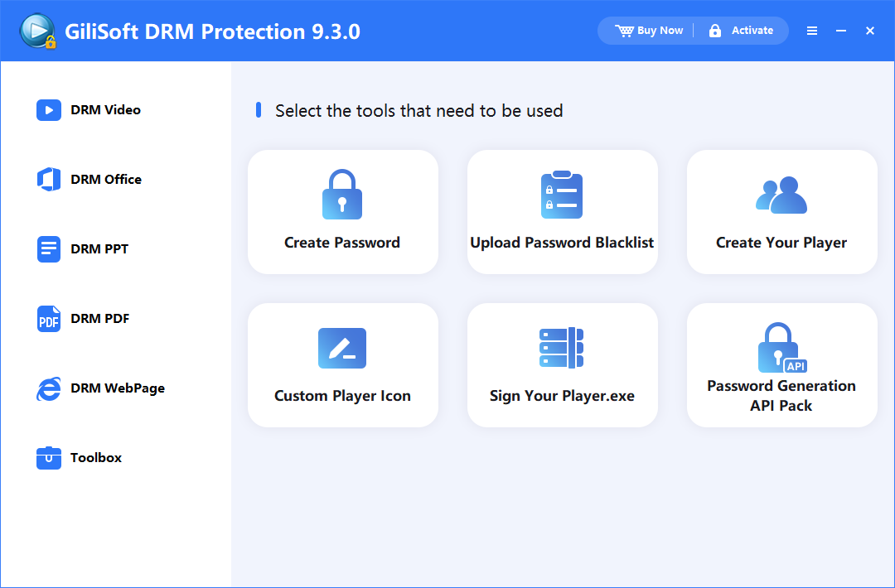The image size is (895, 588).
Task: Click heading Select the tools that need to be used
Action: click(x=419, y=111)
